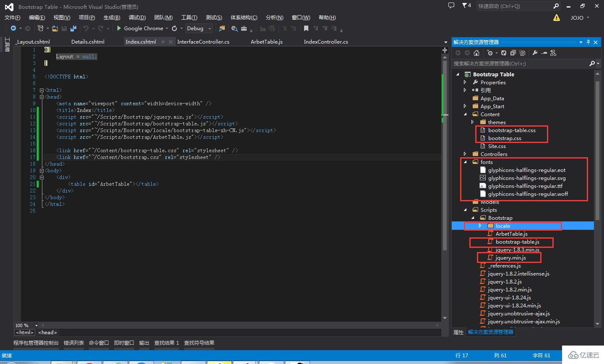
Task: Click the new project toolbar icon
Action: click(x=41, y=28)
